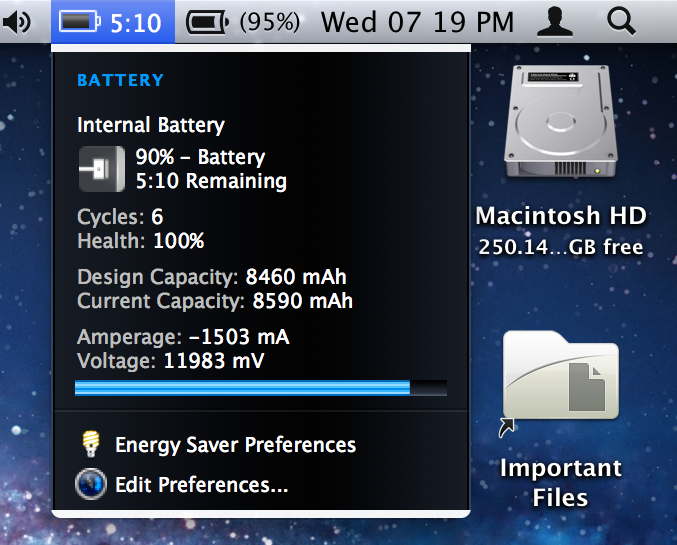Click the Amperage -1503 mA row
This screenshot has width=677, height=545.
click(x=183, y=337)
